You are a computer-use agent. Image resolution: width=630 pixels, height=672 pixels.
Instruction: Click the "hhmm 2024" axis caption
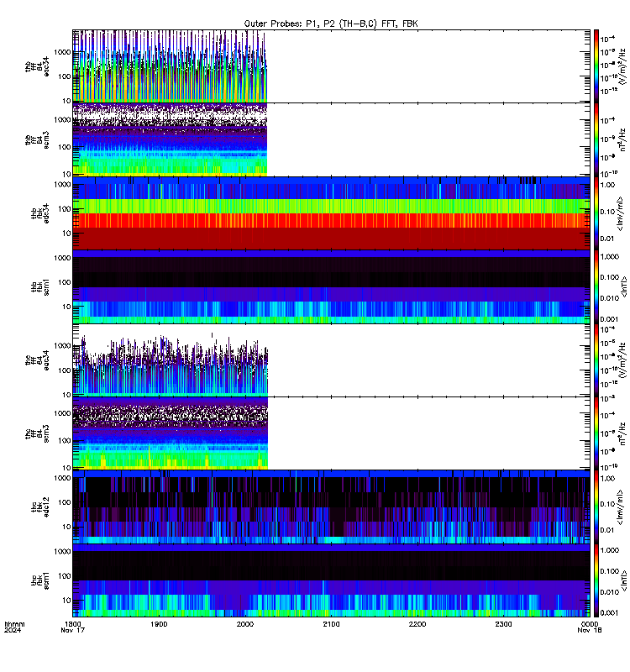[14, 627]
